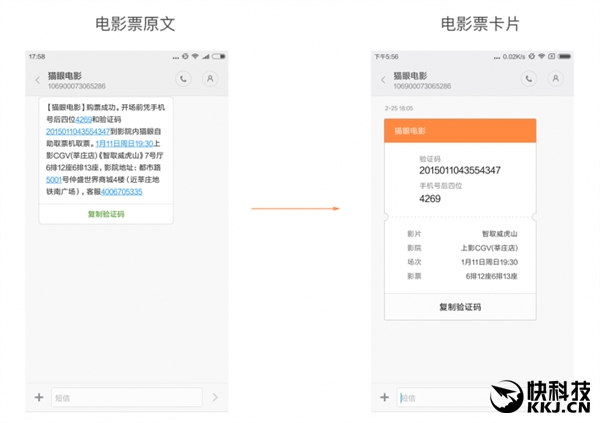Click the green 复制验证码 button in left phone
Screen dimensions: 600x423
tap(106, 214)
